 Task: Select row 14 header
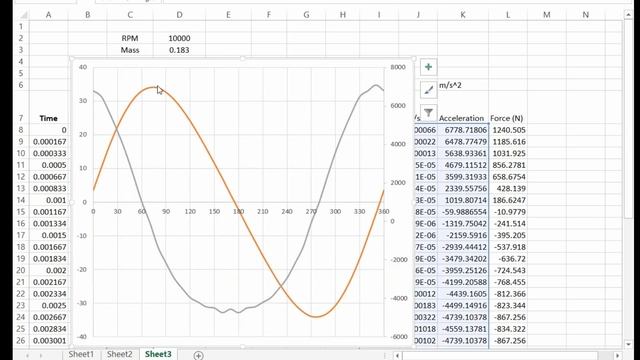click(x=21, y=200)
